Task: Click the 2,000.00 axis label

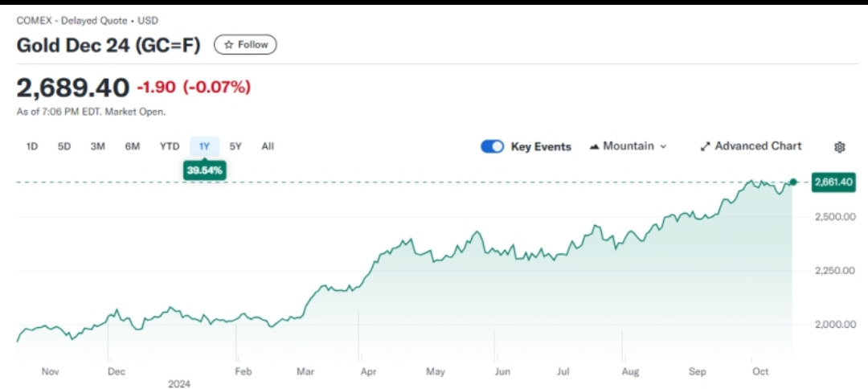Action: click(835, 324)
